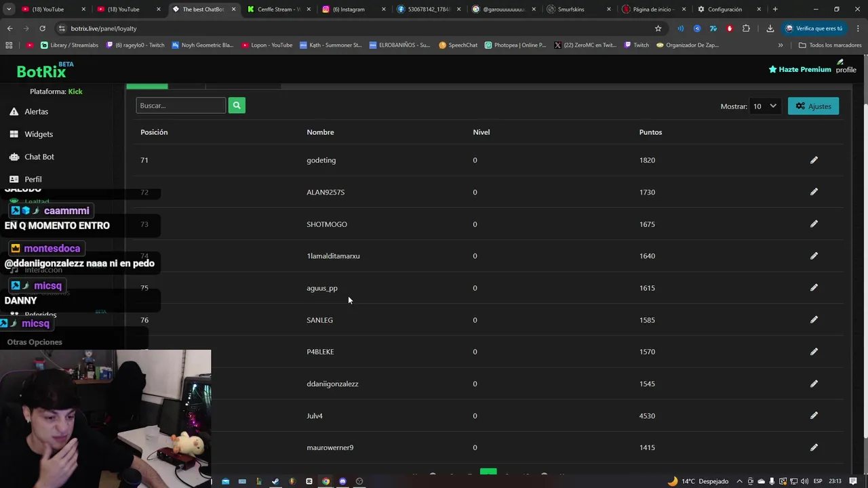Open Discord from the taskbar
868x488 pixels.
342,481
